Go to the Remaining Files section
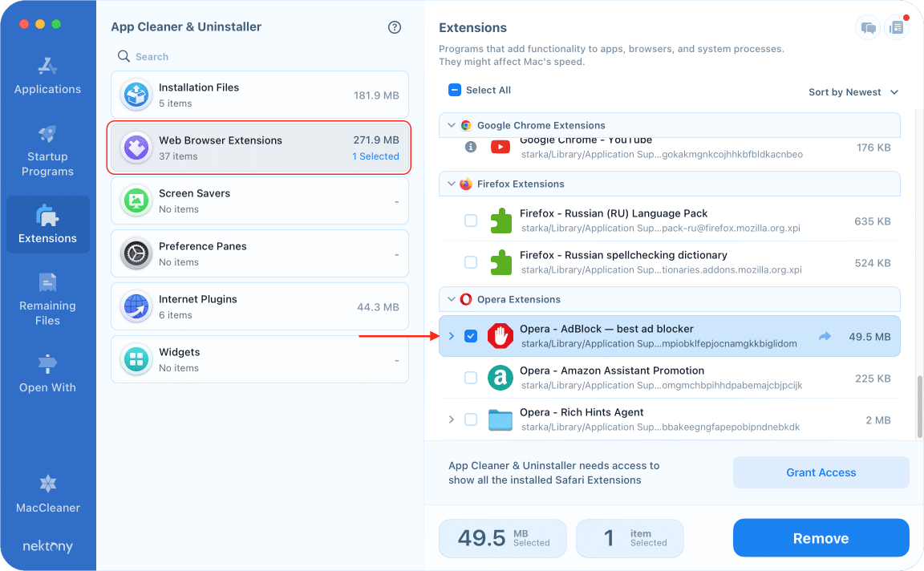Image resolution: width=924 pixels, height=571 pixels. pyautogui.click(x=48, y=299)
